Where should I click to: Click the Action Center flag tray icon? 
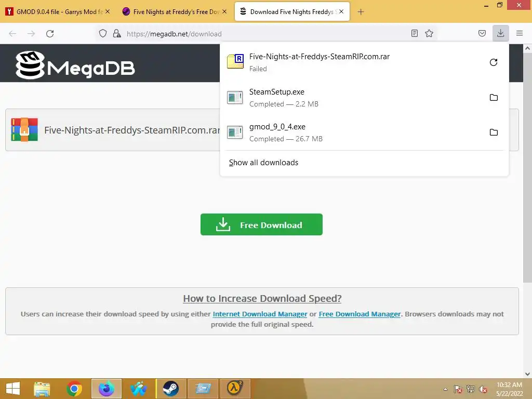(458, 389)
